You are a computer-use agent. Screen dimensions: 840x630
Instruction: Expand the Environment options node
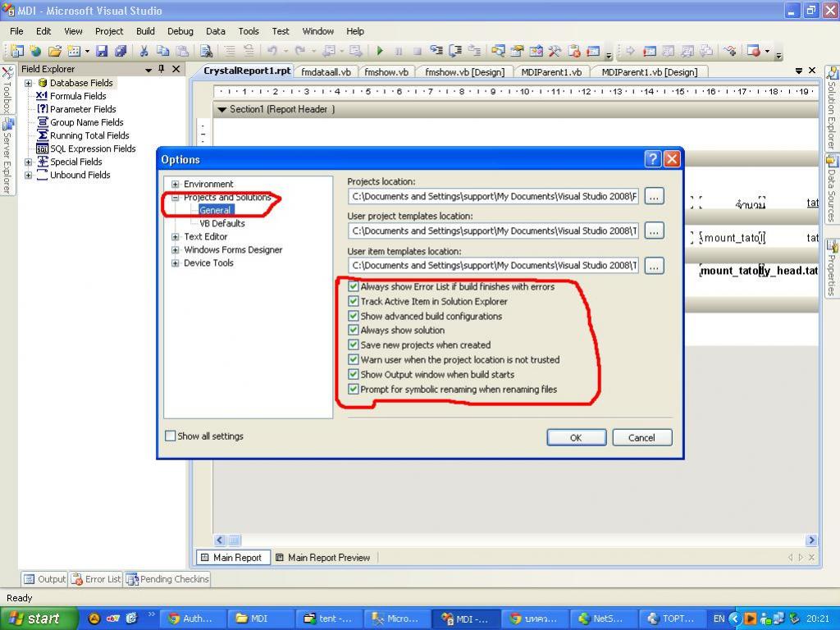[x=176, y=185]
